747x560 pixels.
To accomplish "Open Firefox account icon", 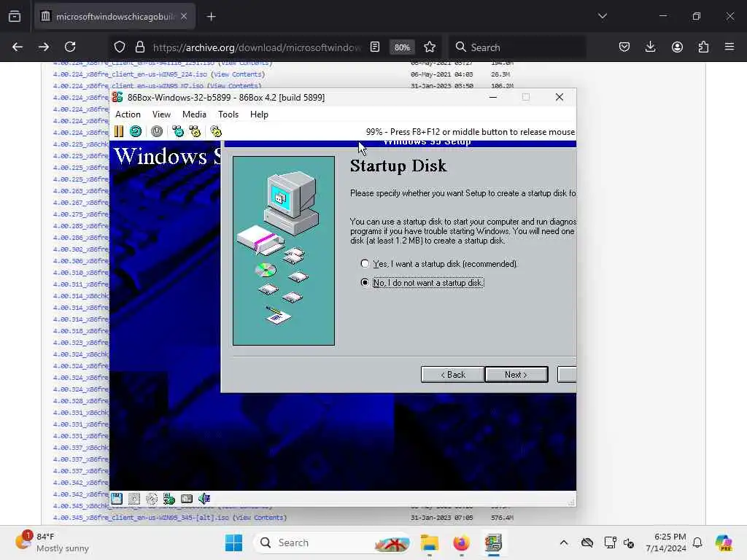I will click(x=677, y=47).
